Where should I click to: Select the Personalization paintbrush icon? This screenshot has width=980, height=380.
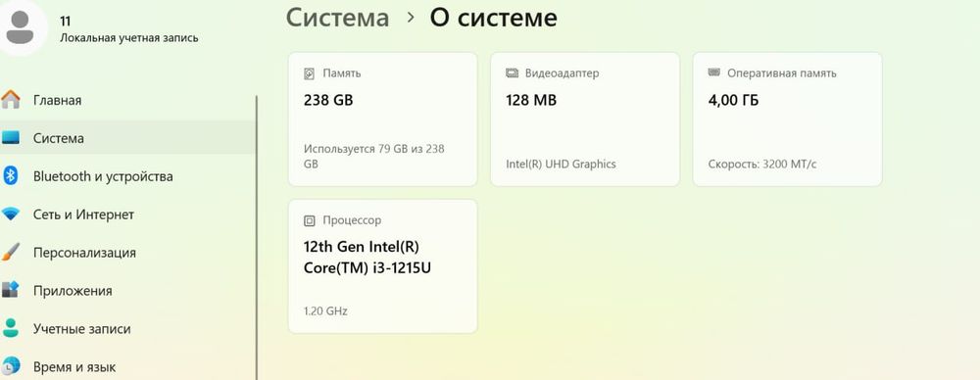point(11,252)
